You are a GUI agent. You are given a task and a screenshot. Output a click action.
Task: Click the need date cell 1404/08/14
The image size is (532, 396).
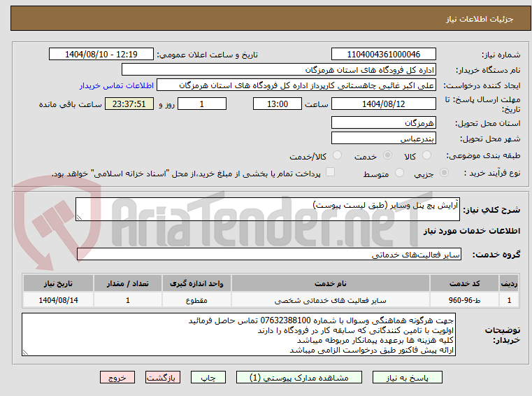[x=58, y=300]
